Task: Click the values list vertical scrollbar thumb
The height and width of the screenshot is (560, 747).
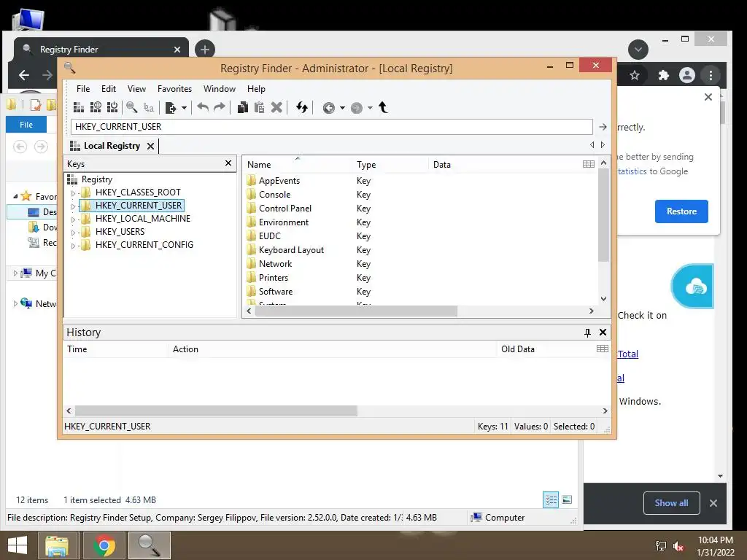Action: point(603,216)
